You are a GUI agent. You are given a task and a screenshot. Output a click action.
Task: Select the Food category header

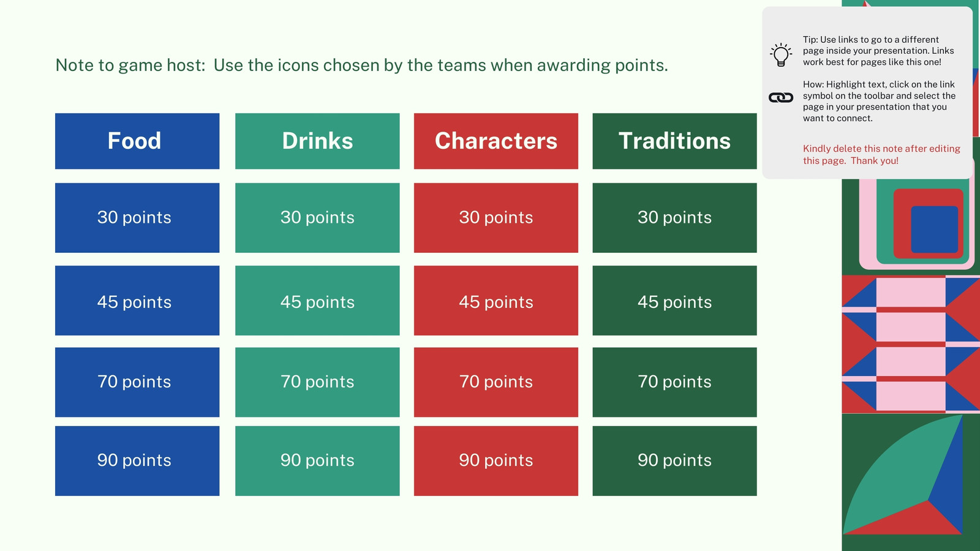click(137, 141)
